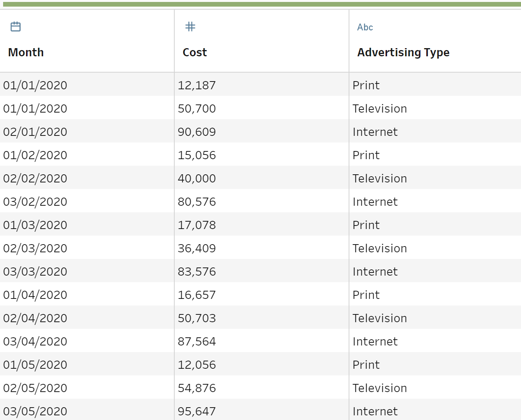Click the 95,647 cost value

tap(197, 411)
